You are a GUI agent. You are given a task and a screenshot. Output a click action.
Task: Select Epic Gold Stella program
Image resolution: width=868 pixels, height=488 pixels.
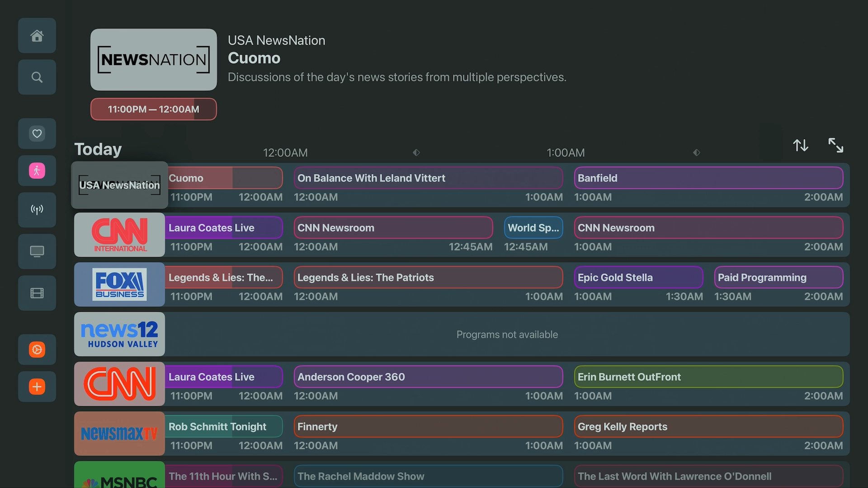639,277
